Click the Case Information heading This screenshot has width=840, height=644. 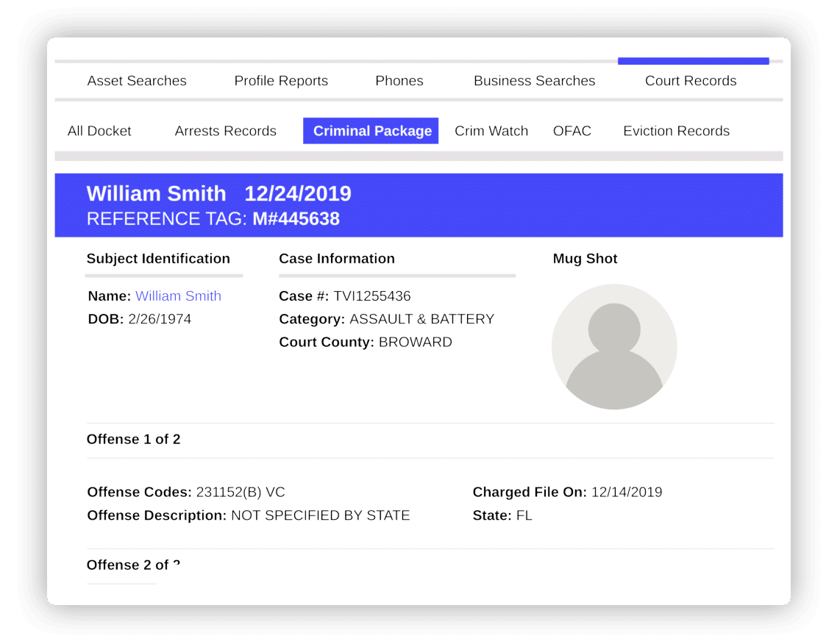tap(336, 259)
